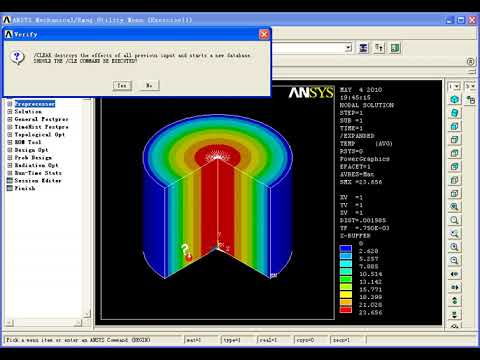Expand the Design Opt node
The height and width of the screenshot is (360, 480).
10,150
